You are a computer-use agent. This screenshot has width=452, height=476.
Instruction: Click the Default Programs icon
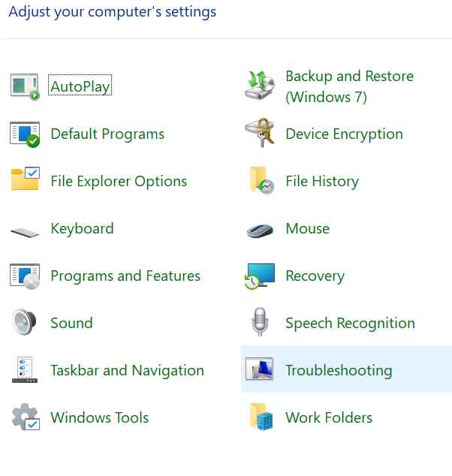pyautogui.click(x=25, y=134)
